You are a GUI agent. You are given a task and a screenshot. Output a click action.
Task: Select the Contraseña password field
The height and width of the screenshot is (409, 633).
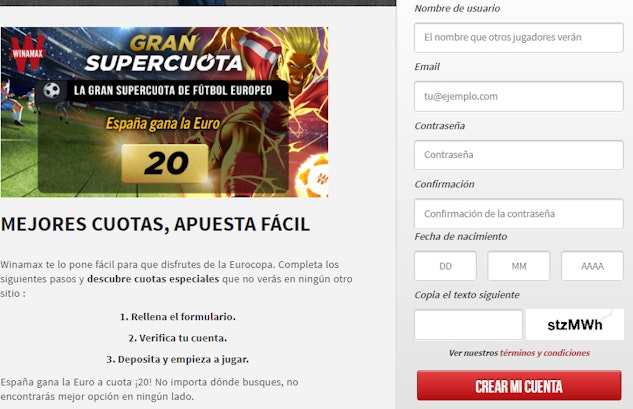pos(519,155)
